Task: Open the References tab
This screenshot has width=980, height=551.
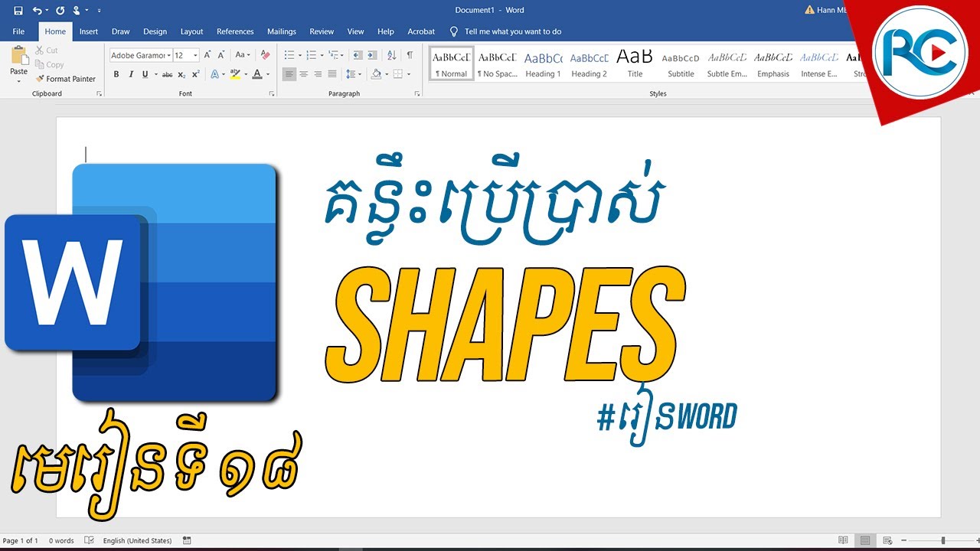Action: tap(235, 31)
